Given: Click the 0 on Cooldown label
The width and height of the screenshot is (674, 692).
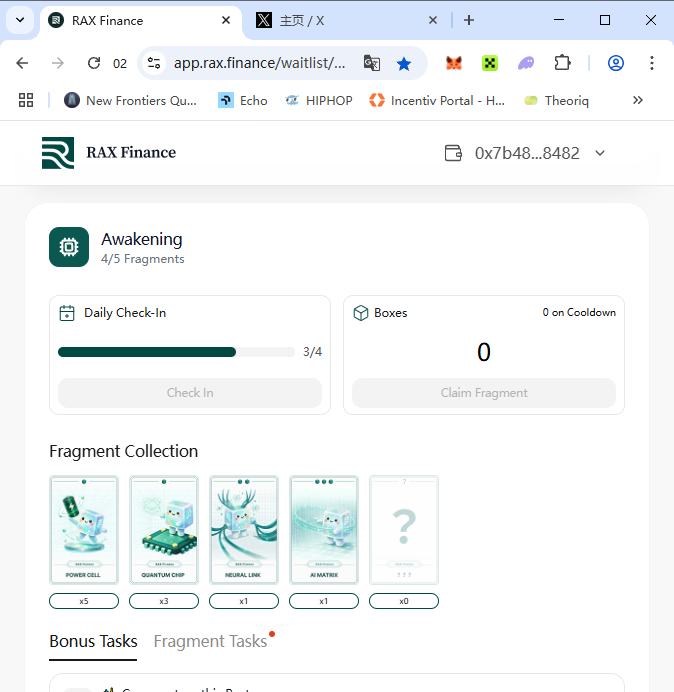Looking at the screenshot, I should click(579, 312).
